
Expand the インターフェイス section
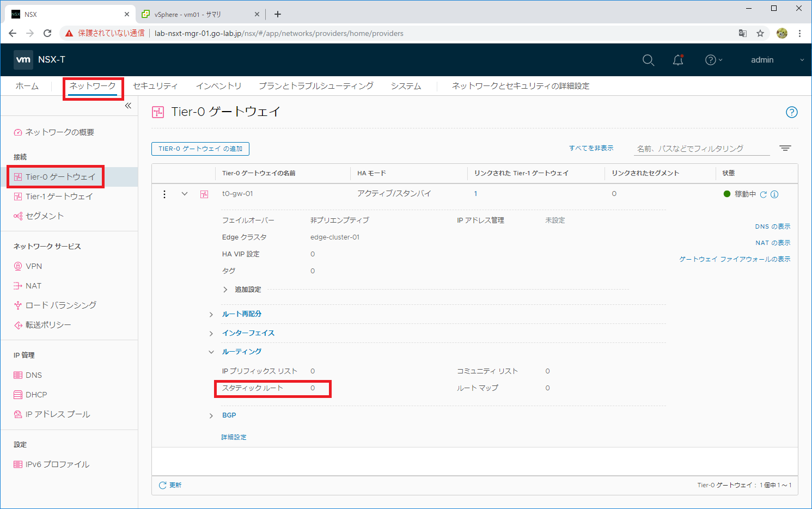coord(211,334)
